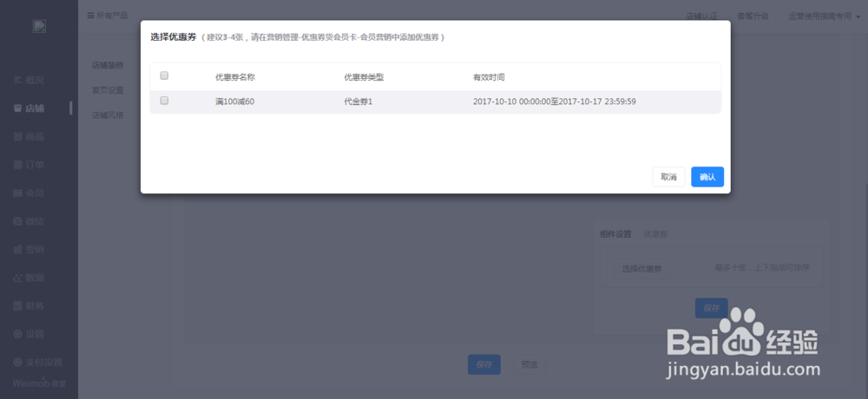The width and height of the screenshot is (868, 399).
Task: Switch to the 组件设置 tab
Action: coord(615,234)
